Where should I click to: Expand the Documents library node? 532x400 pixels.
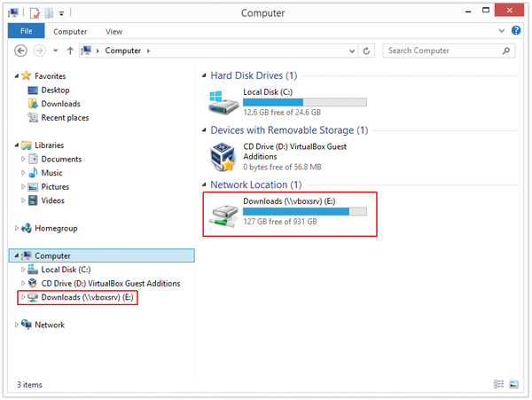(x=23, y=159)
